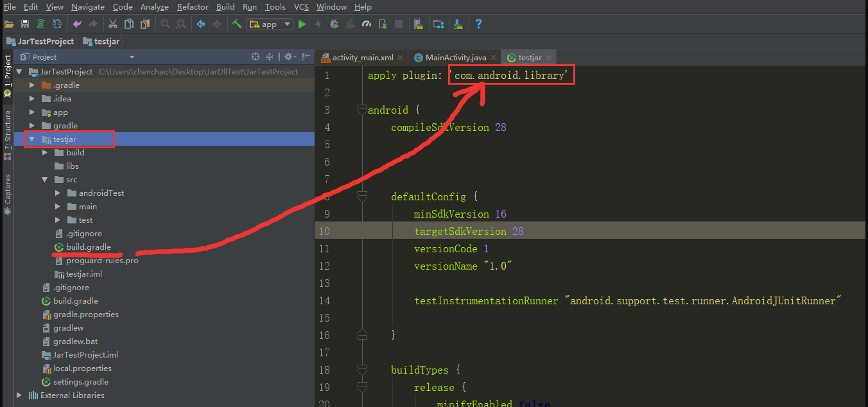
Task: Fold the release block on line 19
Action: coord(362,387)
